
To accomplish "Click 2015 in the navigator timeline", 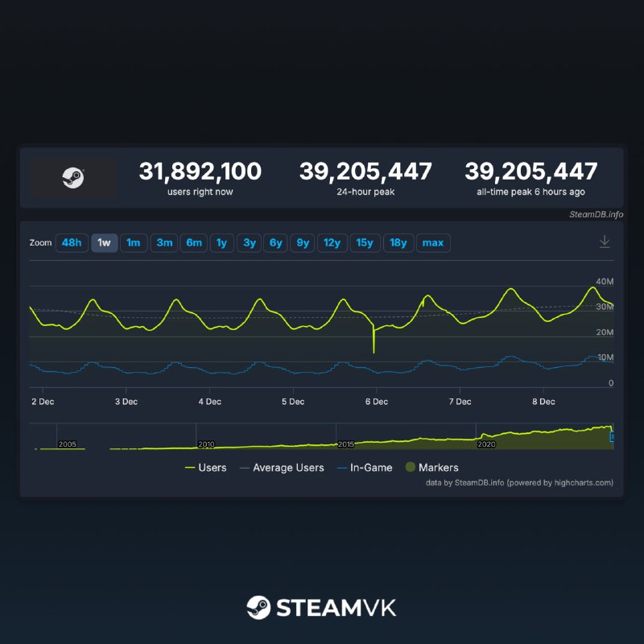I will (x=345, y=444).
